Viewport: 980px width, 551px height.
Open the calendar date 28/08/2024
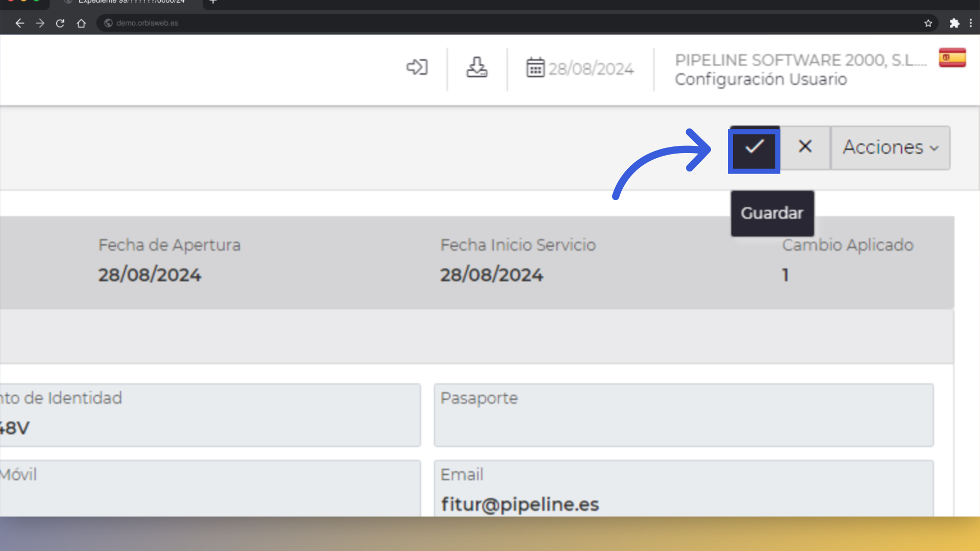[x=580, y=68]
